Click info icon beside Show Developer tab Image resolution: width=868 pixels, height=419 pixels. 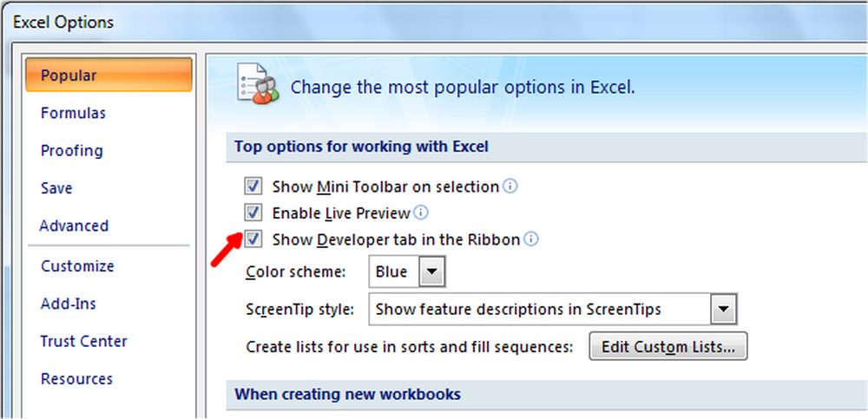click(x=531, y=239)
